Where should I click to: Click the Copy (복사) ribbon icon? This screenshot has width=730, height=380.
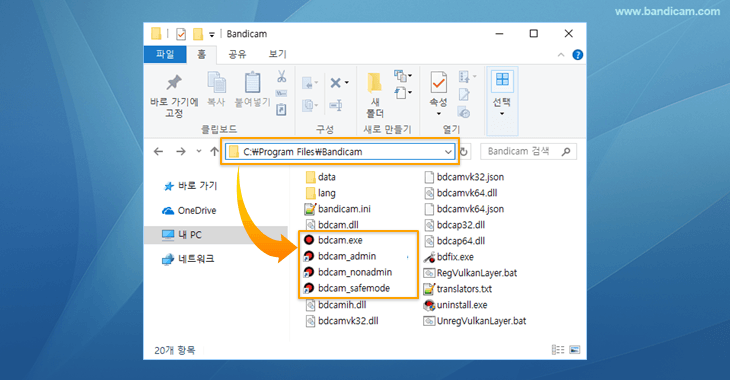216,83
